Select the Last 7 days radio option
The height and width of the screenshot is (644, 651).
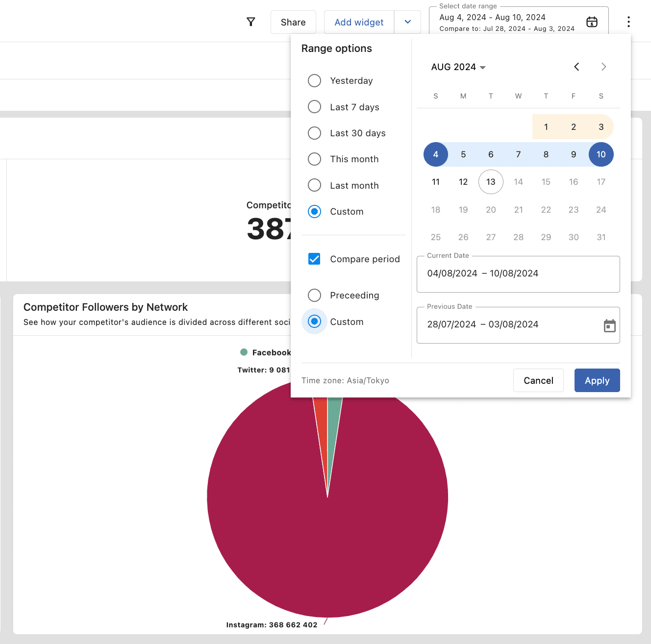314,107
